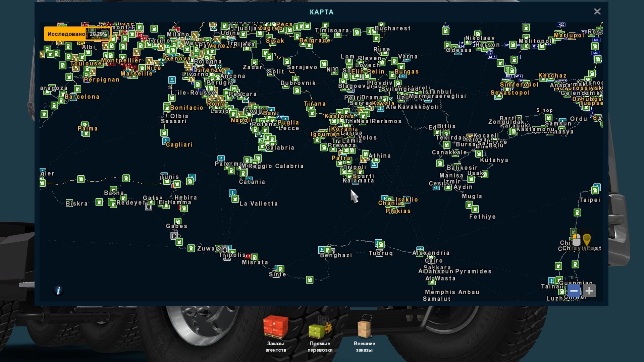
Task: Close the Карта map window
Action: pyautogui.click(x=597, y=12)
